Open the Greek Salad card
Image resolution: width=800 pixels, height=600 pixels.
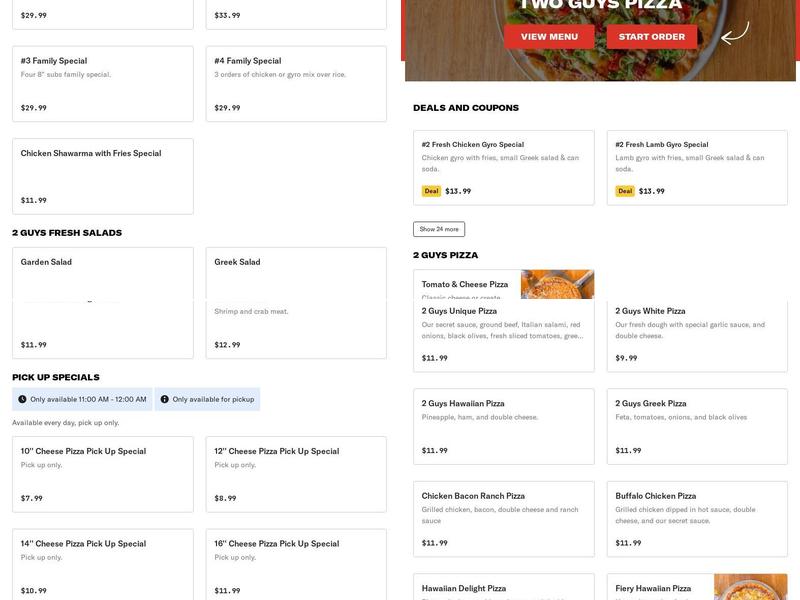(295, 300)
